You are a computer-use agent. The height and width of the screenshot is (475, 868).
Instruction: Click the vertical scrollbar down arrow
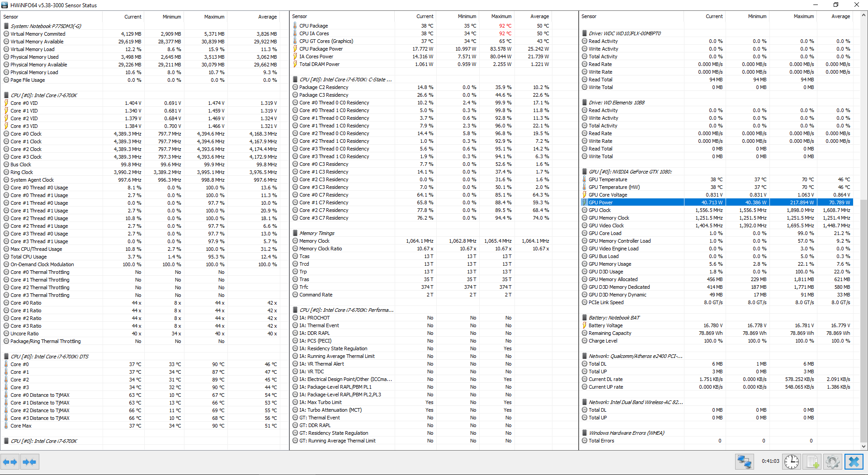point(863,446)
